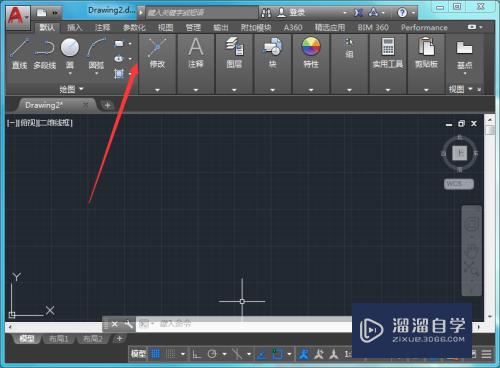The height and width of the screenshot is (368, 500).
Task: Click the viewport controls label in drawing area
Action: (x=40, y=123)
